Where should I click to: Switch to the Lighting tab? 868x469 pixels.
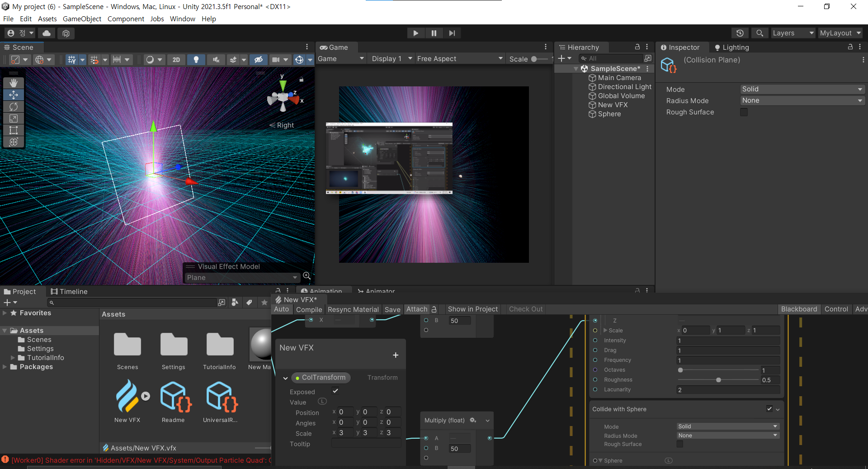point(731,47)
